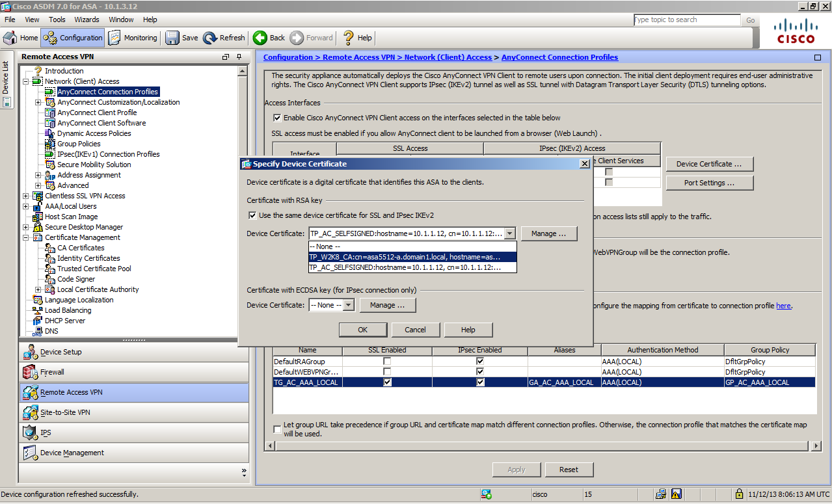Click the Reset button
The width and height of the screenshot is (832, 504).
(x=569, y=470)
